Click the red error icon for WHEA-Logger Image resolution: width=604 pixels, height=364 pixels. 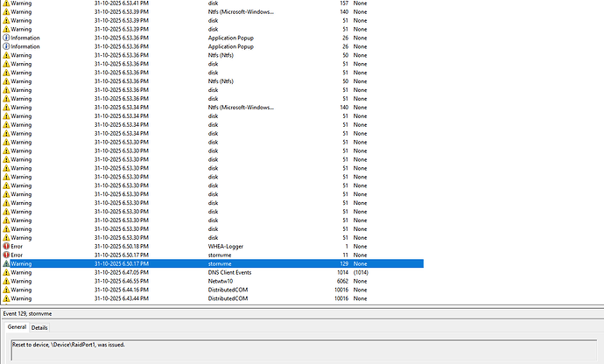tap(6, 246)
